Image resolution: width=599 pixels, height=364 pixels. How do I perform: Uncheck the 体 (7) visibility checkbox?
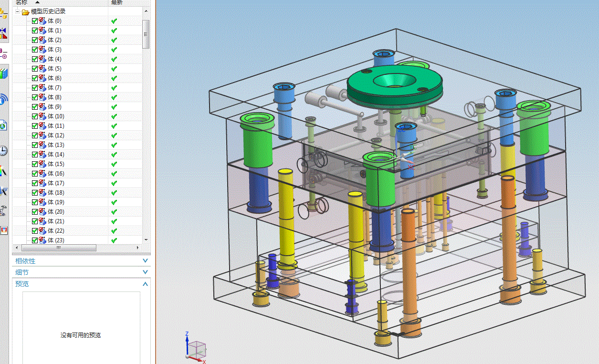point(35,88)
